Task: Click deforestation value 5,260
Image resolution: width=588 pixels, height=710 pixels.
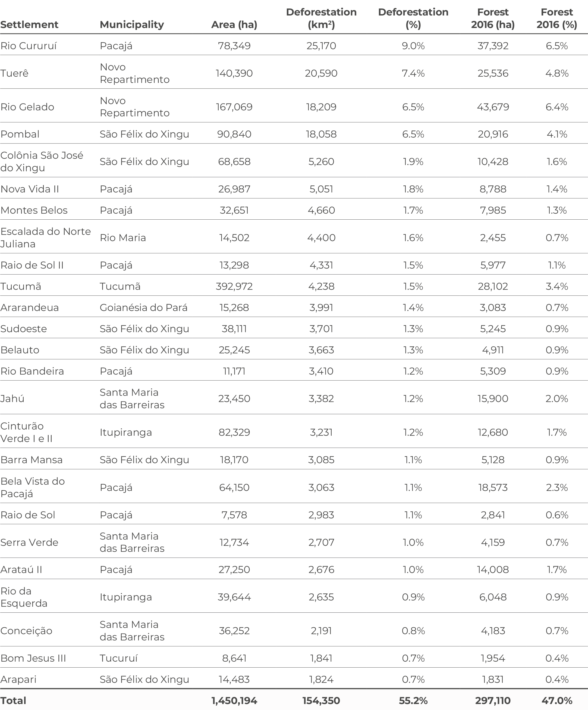Action: [x=321, y=162]
